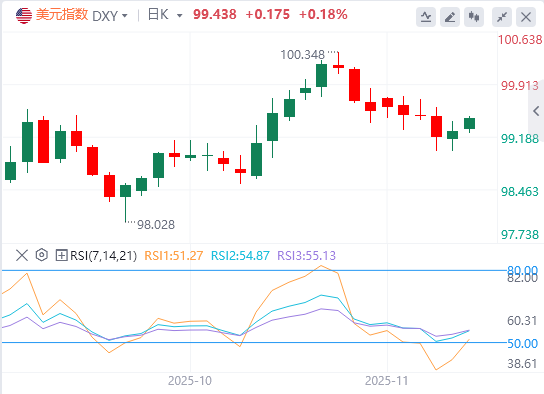The width and height of the screenshot is (544, 394).
Task: Toggle the RSI3:55.13 purple line
Action: click(x=307, y=256)
